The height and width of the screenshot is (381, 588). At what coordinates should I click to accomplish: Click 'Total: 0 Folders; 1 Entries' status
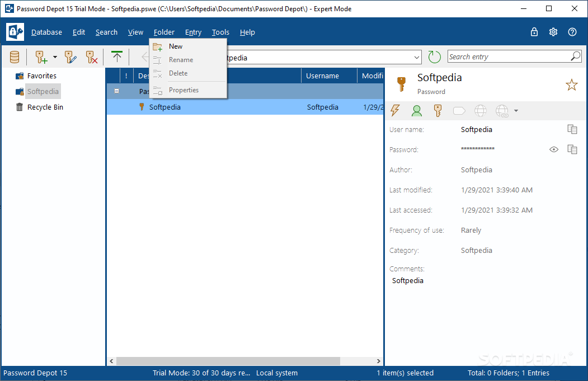pyautogui.click(x=508, y=373)
